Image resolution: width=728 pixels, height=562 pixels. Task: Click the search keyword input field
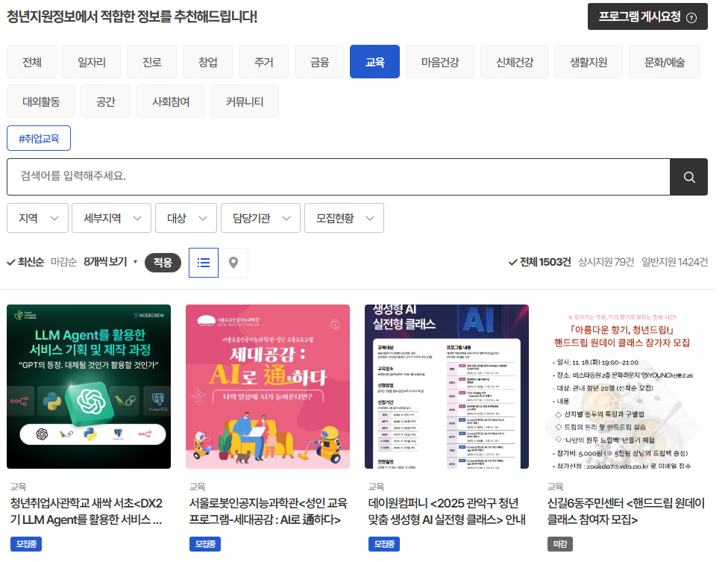338,177
